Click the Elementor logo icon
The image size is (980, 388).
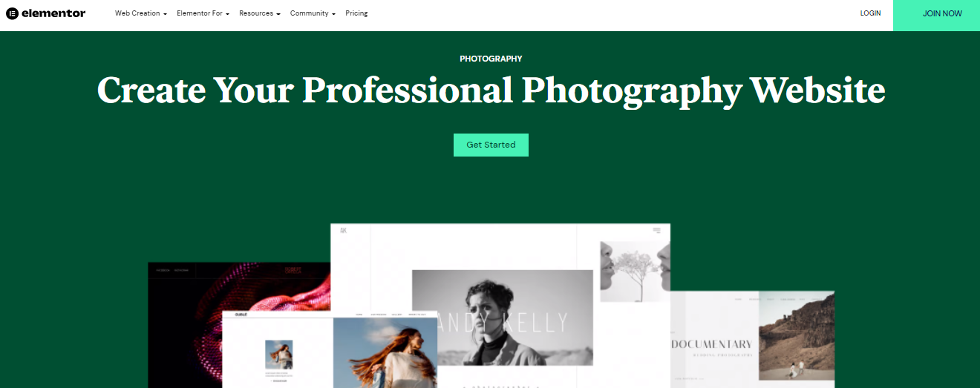pyautogui.click(x=12, y=13)
